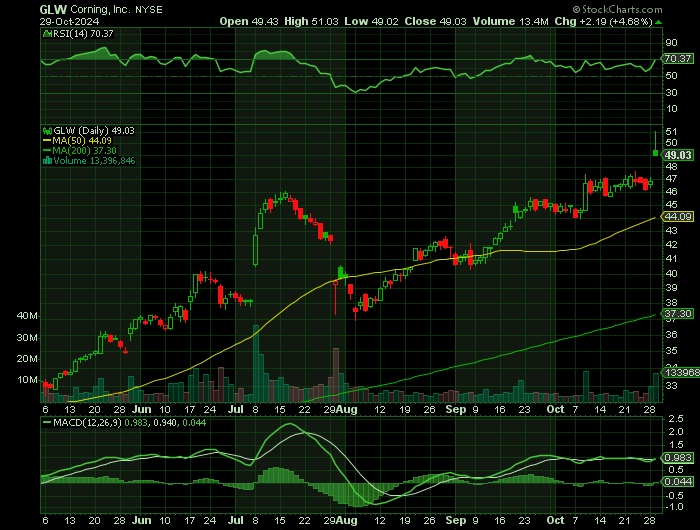Click the Open 49.43 value
Viewport: 700px width, 530px height.
249,21
